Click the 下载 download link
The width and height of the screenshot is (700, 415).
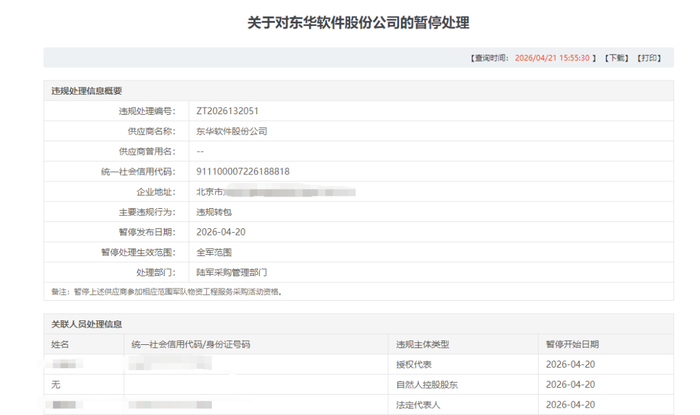click(617, 58)
